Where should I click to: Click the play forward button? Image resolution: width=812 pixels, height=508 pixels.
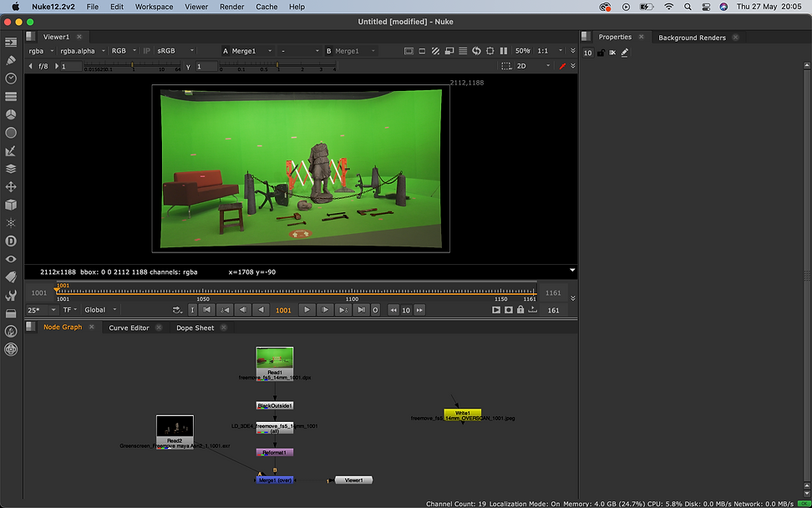307,310
